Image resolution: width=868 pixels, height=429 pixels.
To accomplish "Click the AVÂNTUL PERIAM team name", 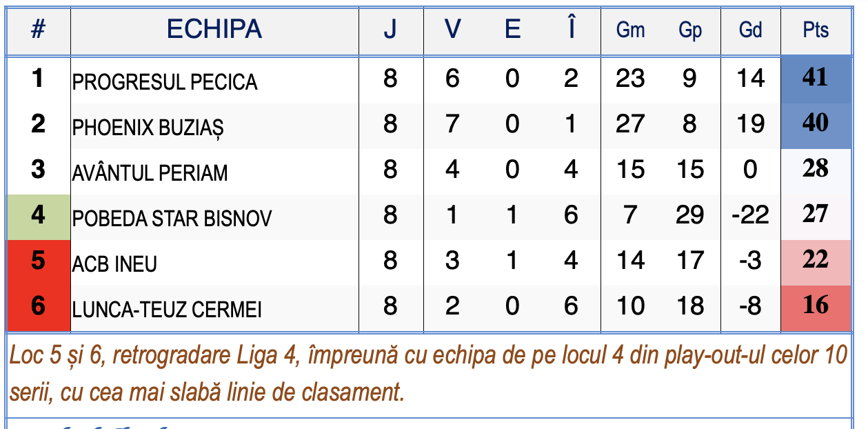I will click(150, 173).
